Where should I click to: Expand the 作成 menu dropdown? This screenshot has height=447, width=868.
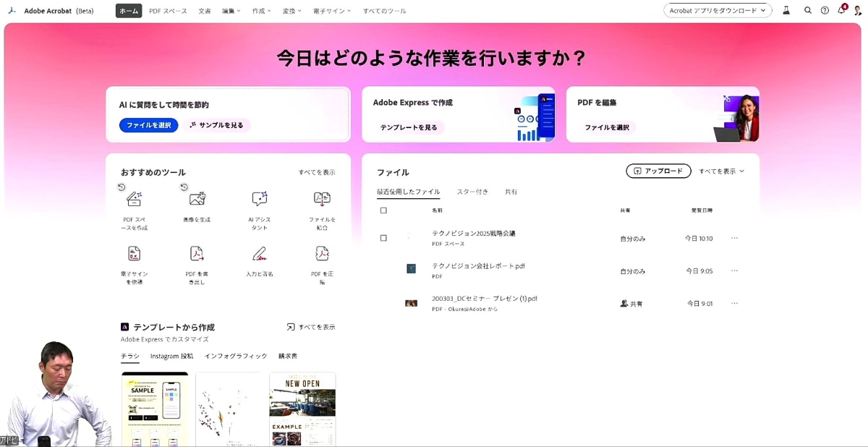[x=262, y=11]
